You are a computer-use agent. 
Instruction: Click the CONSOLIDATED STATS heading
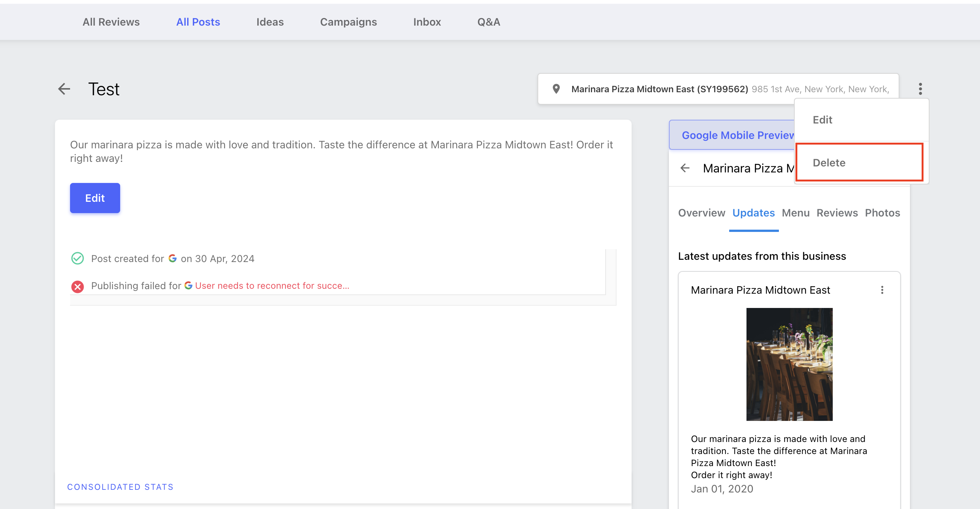[120, 487]
